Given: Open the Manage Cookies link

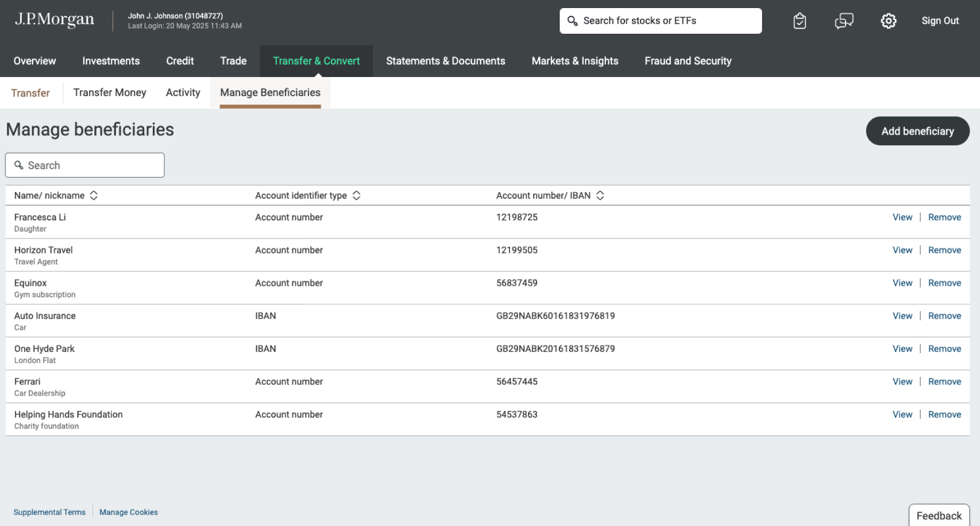Looking at the screenshot, I should click(x=129, y=512).
